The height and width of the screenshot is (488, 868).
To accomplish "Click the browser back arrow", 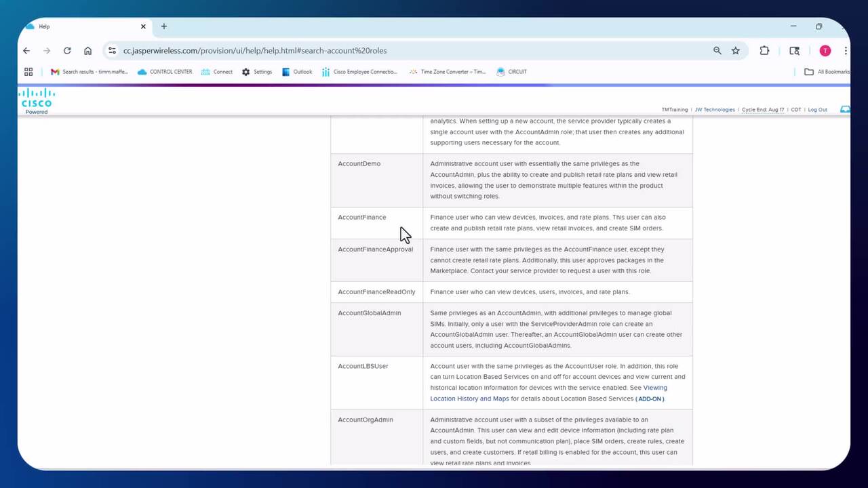I will 26,51.
